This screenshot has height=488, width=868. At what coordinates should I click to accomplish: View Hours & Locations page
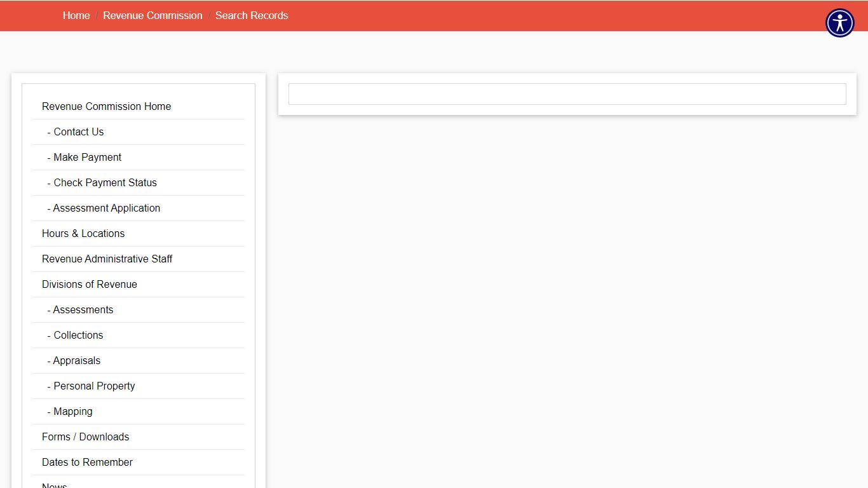[138, 234]
